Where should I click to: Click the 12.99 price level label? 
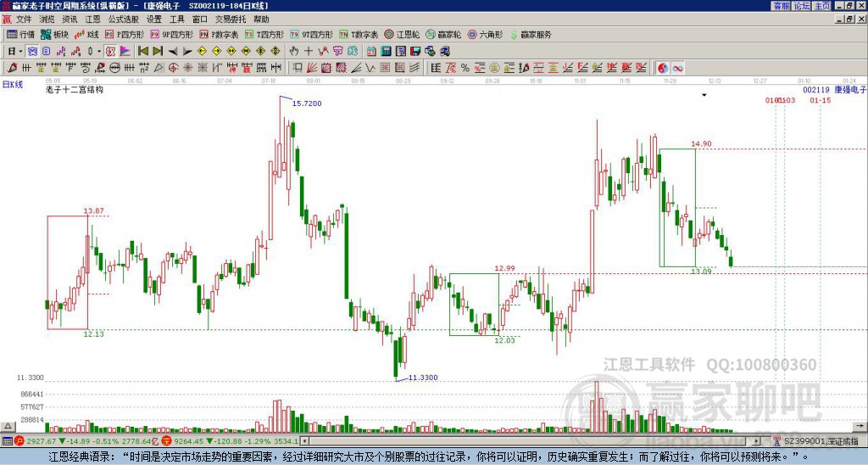[x=505, y=268]
